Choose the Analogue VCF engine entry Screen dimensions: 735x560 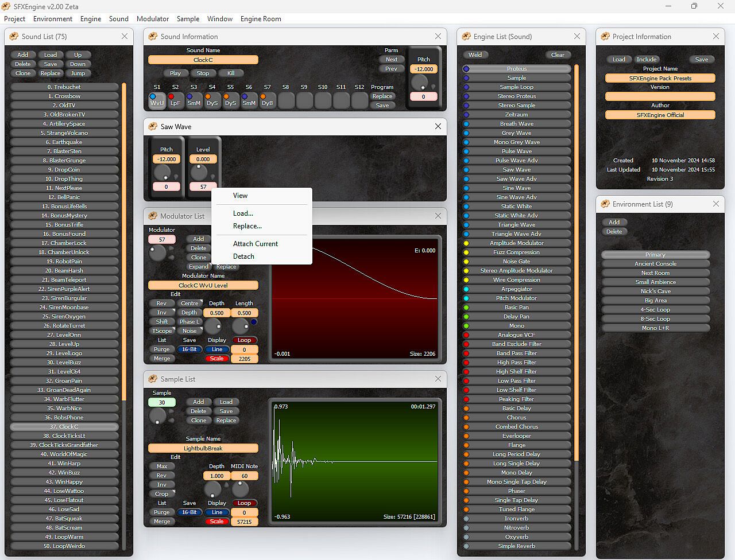pyautogui.click(x=516, y=335)
